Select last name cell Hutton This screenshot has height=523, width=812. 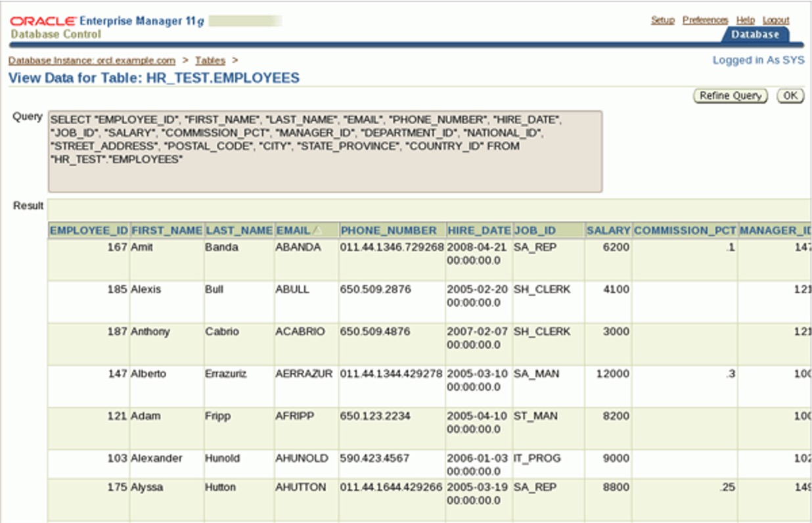(x=221, y=487)
